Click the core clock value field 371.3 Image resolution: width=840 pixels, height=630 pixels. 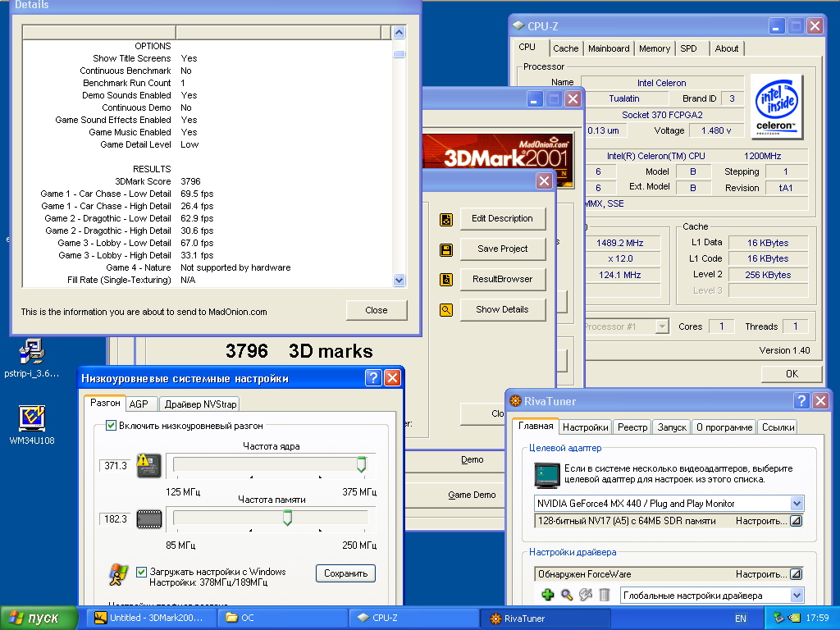115,466
